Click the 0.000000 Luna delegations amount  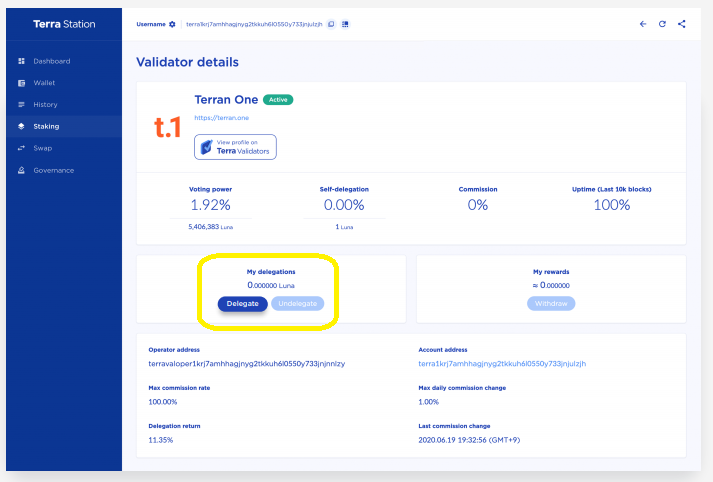click(x=271, y=286)
